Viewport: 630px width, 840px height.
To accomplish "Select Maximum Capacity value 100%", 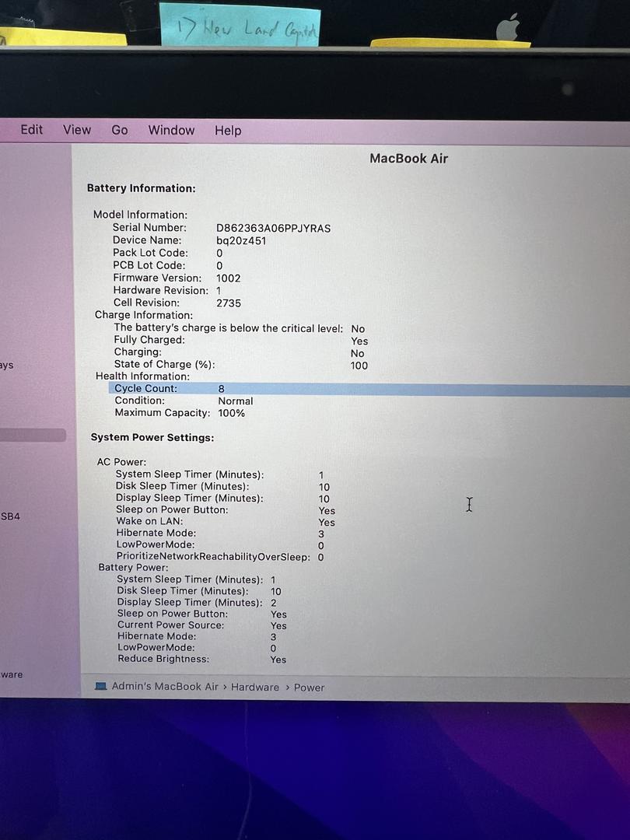I will [232, 413].
